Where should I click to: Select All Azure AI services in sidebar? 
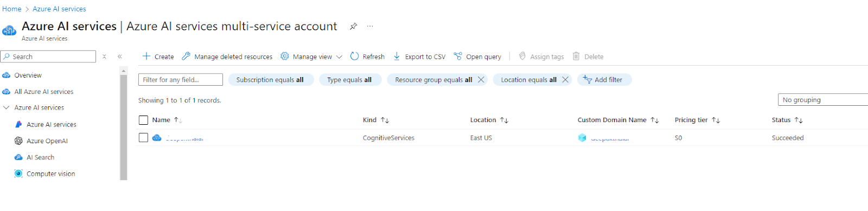click(44, 92)
